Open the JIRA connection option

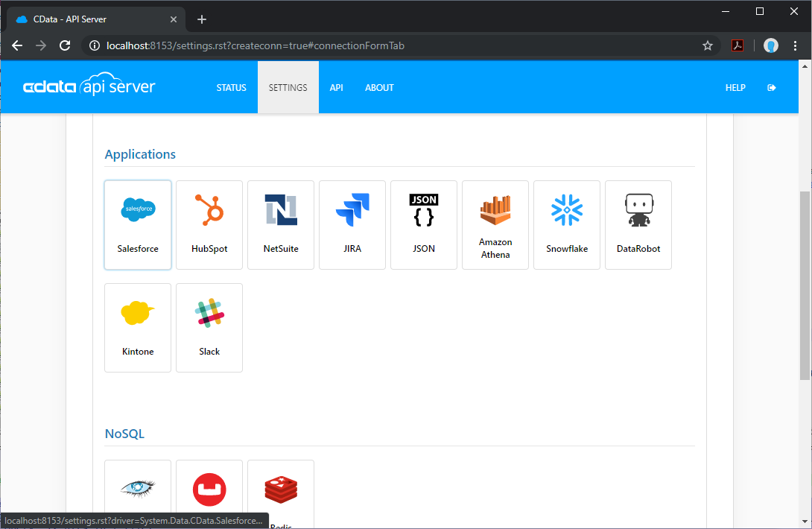click(x=352, y=224)
